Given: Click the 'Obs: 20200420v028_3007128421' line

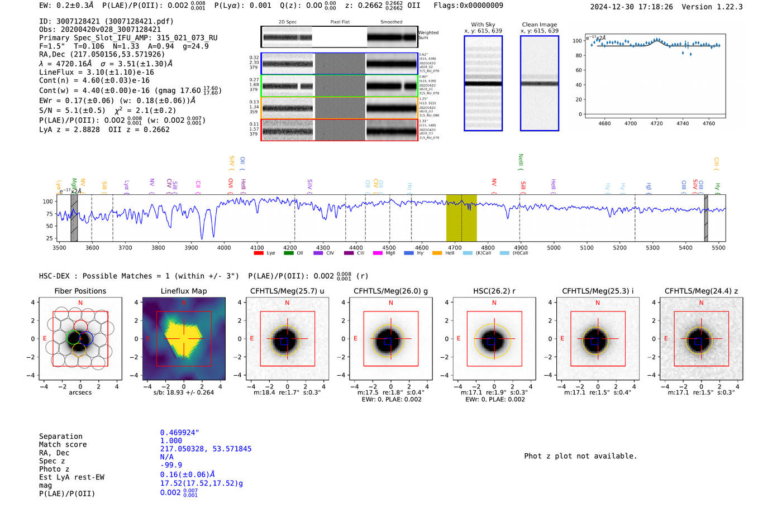Looking at the screenshot, I should pos(100,30).
